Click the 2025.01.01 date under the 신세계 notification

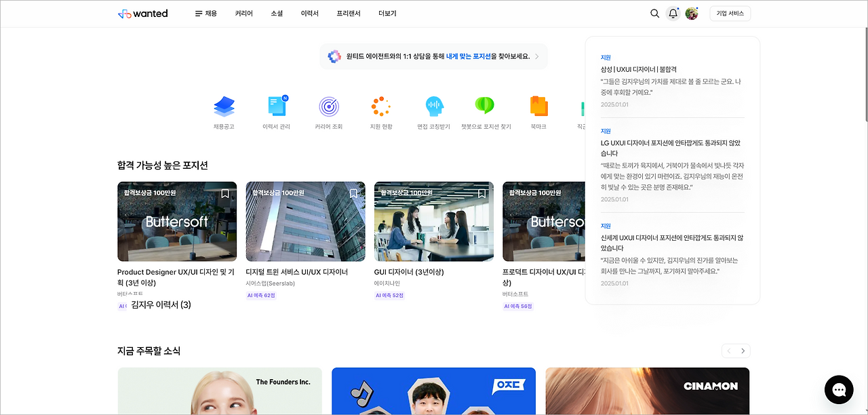[x=614, y=283]
